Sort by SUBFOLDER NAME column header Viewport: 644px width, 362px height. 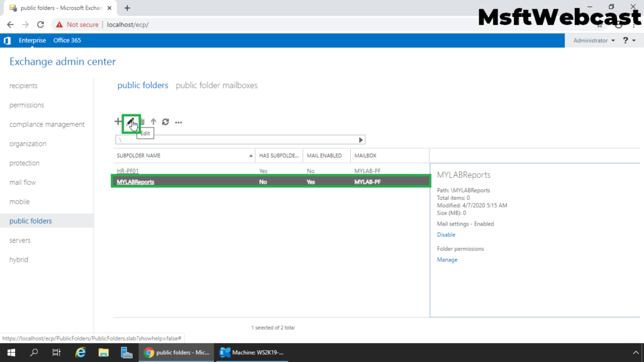[184, 156]
